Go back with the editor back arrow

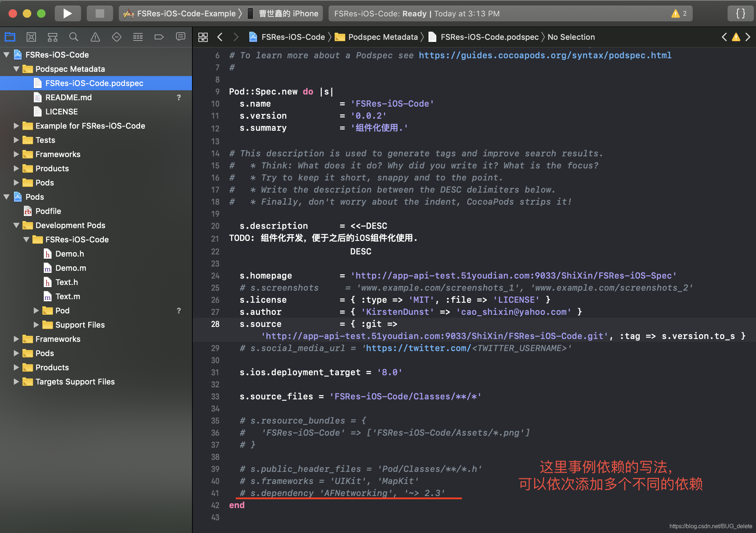(x=220, y=37)
